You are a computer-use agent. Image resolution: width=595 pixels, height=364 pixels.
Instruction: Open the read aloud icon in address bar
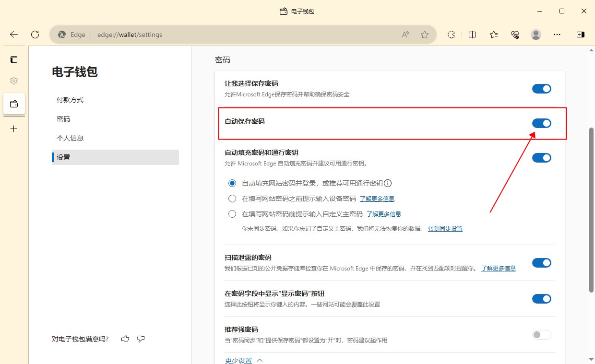tap(406, 35)
